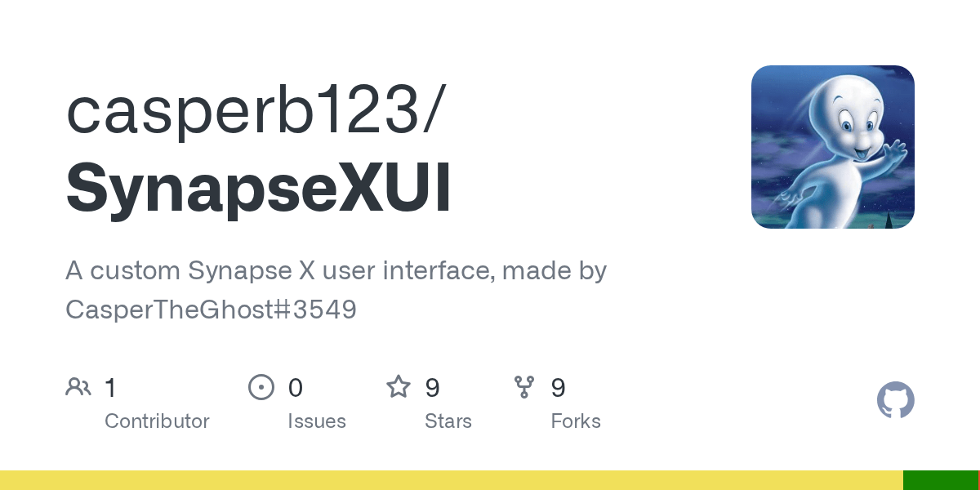The image size is (980, 490).
Task: Select the Contributor label
Action: (x=157, y=421)
